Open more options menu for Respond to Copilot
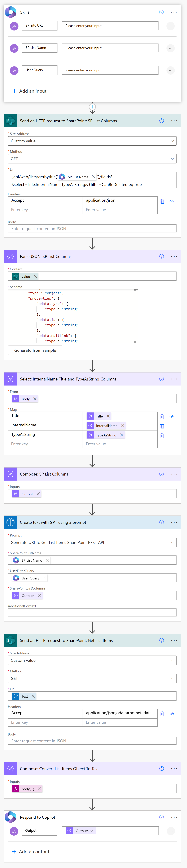This screenshot has height=868, width=187. pos(174,817)
